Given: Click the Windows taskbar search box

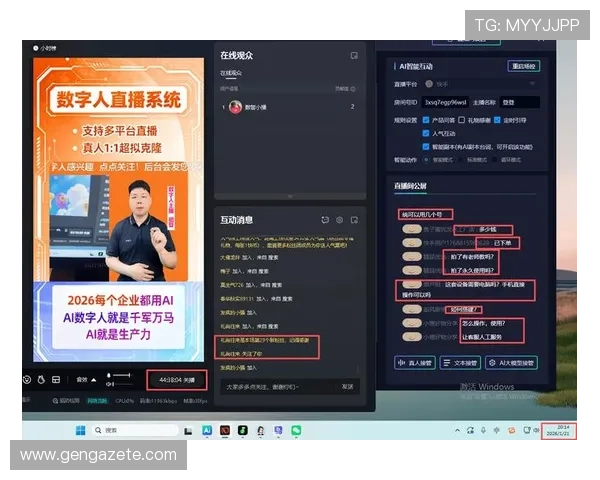Looking at the screenshot, I should click(135, 430).
